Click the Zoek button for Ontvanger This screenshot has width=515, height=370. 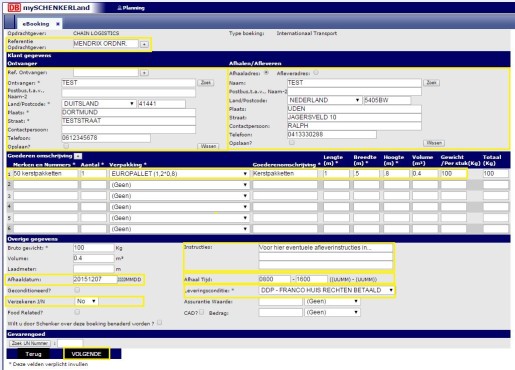click(206, 83)
